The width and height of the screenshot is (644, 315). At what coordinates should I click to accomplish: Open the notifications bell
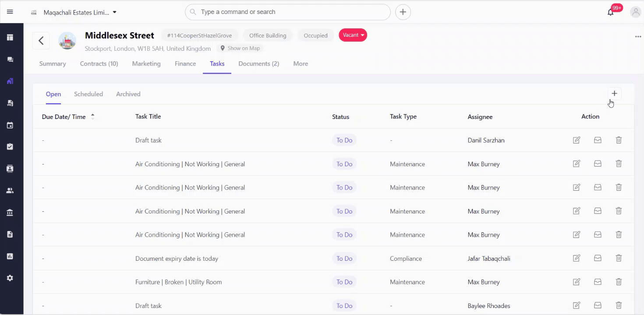click(610, 12)
